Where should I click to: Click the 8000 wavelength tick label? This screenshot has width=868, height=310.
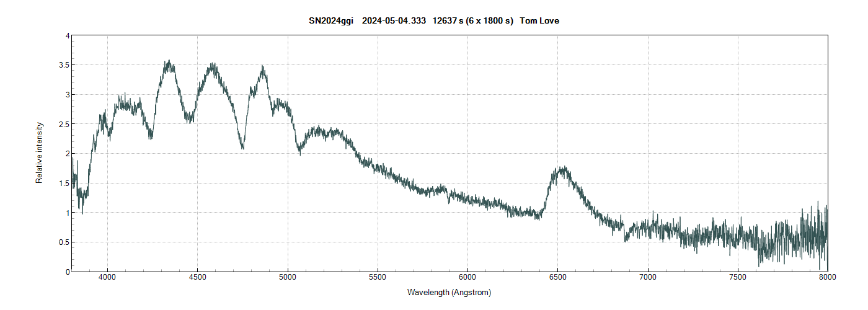click(827, 277)
